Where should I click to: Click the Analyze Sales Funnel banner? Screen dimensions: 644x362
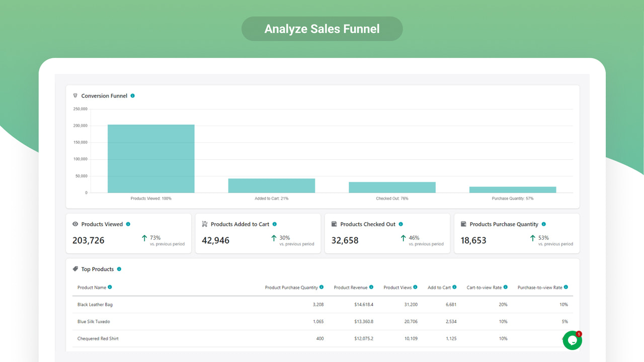coord(321,29)
